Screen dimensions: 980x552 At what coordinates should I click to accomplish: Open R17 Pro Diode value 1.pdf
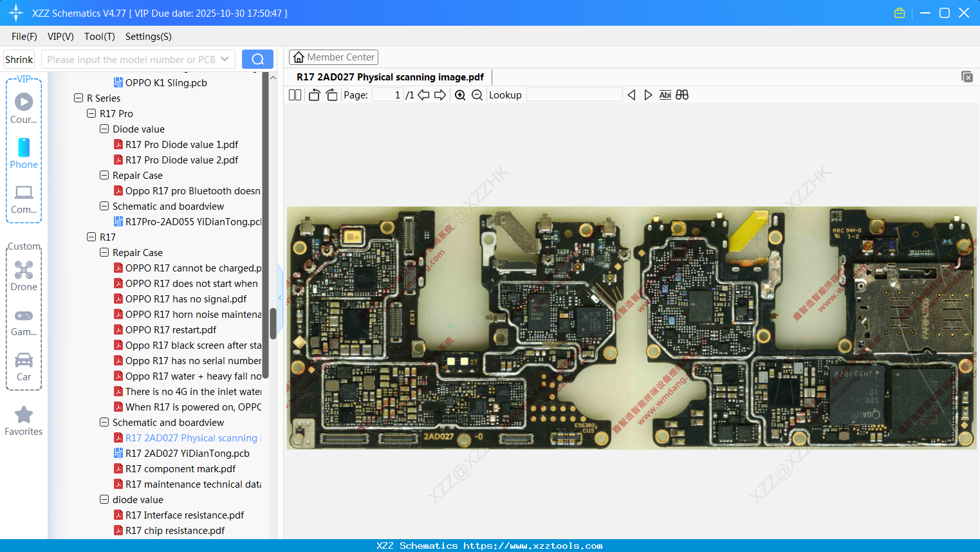tap(181, 144)
